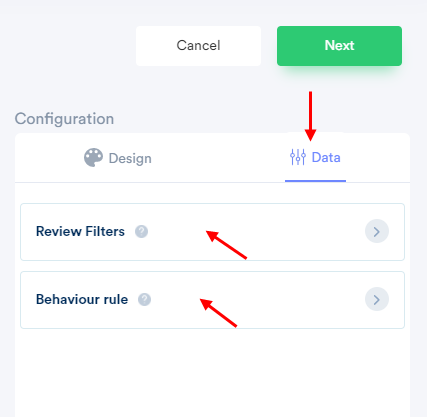
Task: Click the sliders icon beside Data
Action: point(298,157)
